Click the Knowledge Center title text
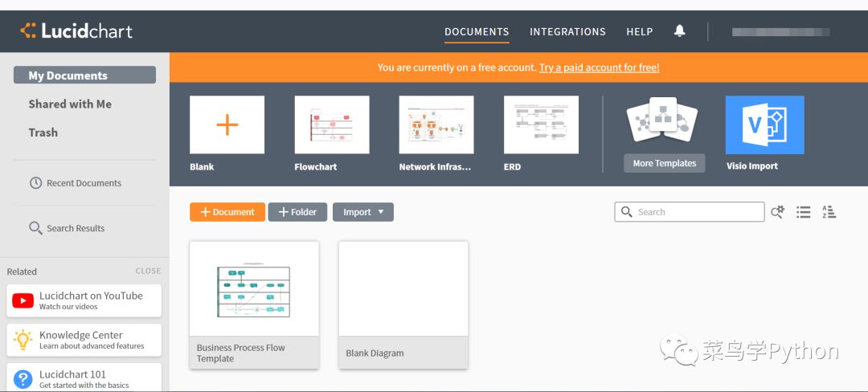This screenshot has height=392, width=868. coord(81,335)
